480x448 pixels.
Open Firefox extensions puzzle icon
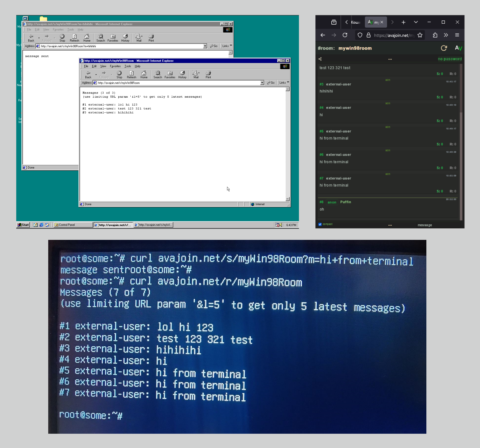point(435,35)
